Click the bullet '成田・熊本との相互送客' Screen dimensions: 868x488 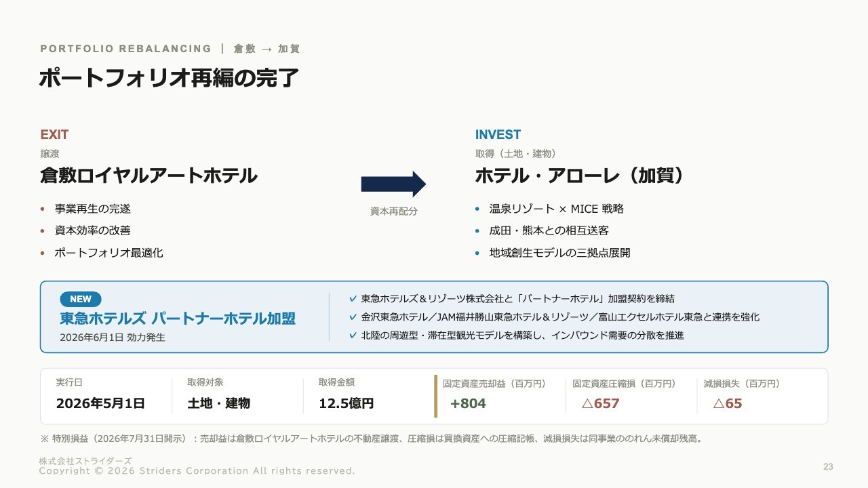coord(549,230)
